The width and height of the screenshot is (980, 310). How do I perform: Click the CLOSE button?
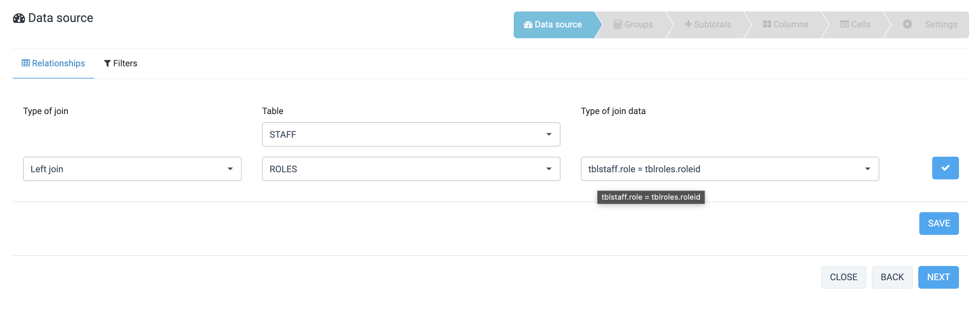843,277
